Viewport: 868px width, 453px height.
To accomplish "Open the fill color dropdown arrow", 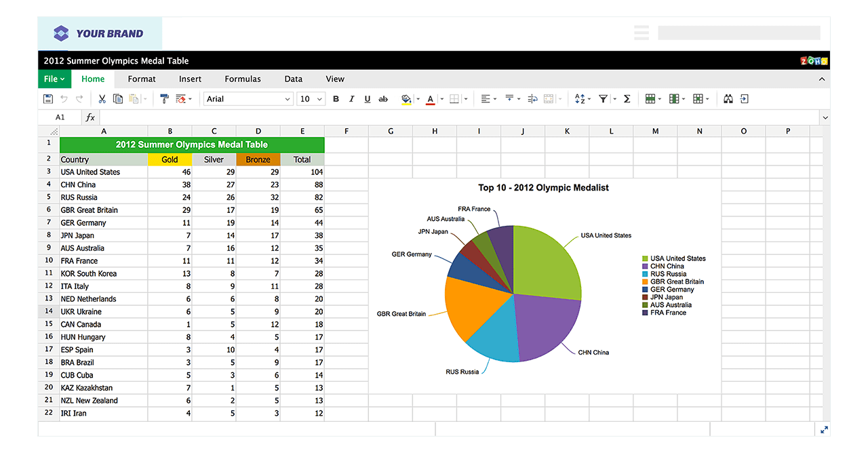I will (418, 99).
